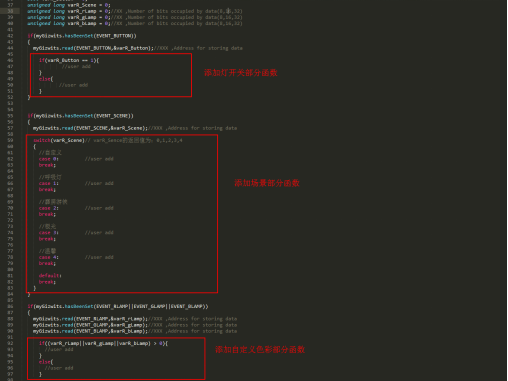Click line number 95 in the gutter
Screen dimensions: 508x381
[x=10, y=362]
